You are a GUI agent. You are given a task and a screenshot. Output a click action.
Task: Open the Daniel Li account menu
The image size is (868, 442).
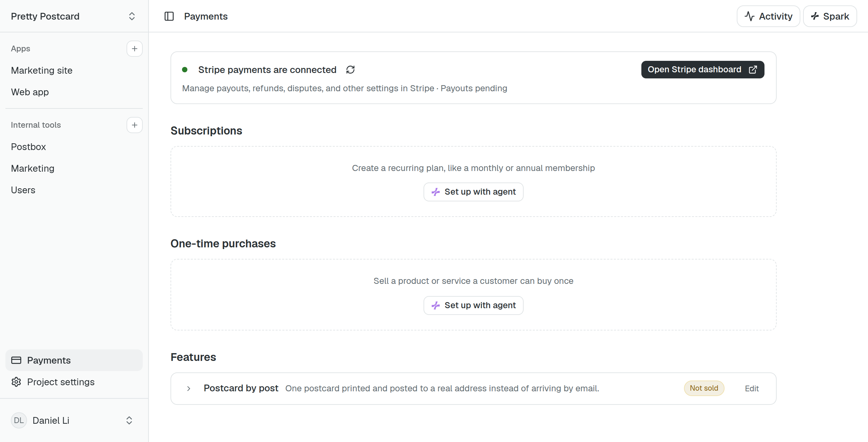pos(74,420)
